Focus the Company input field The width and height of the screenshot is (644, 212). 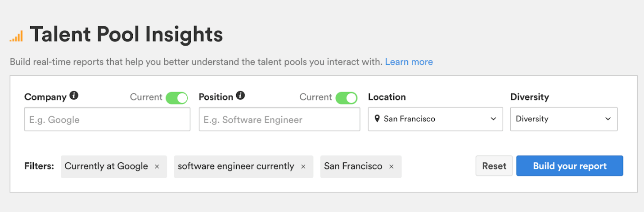tap(107, 119)
